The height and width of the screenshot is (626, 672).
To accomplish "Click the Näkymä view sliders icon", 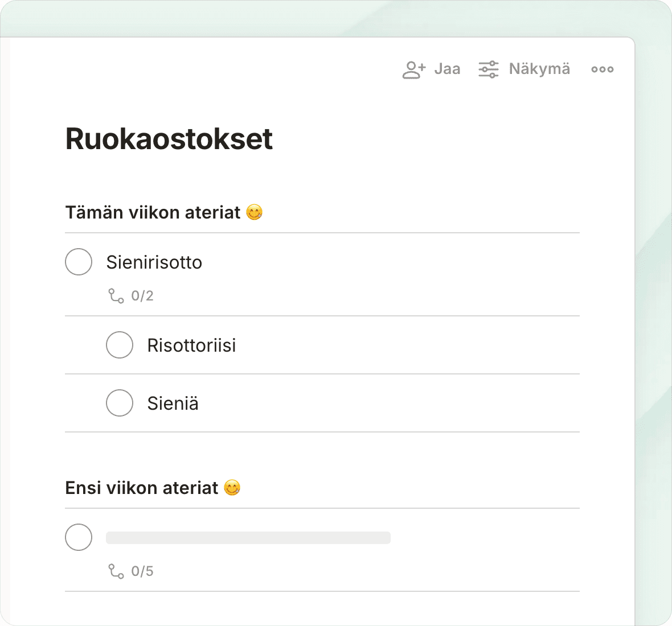I will [x=488, y=69].
